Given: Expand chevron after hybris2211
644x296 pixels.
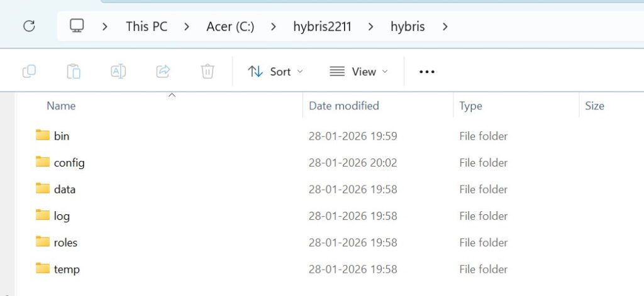Looking at the screenshot, I should pos(371,26).
